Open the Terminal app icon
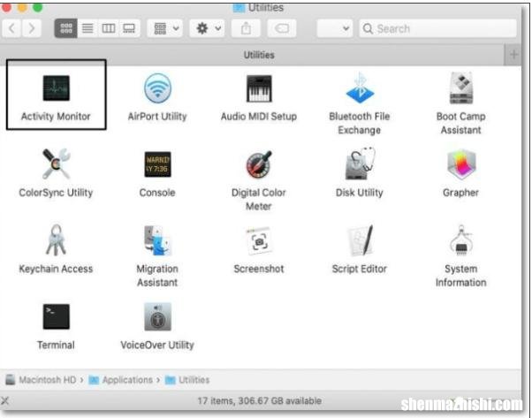 point(56,316)
